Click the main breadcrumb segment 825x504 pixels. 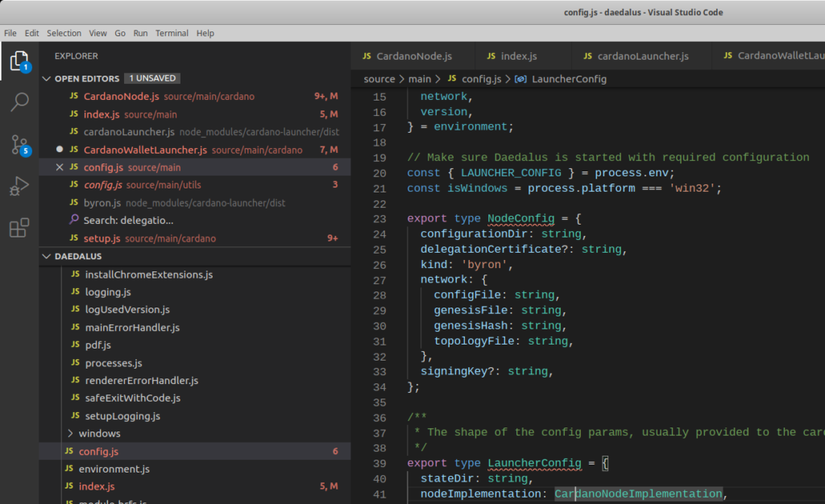419,79
